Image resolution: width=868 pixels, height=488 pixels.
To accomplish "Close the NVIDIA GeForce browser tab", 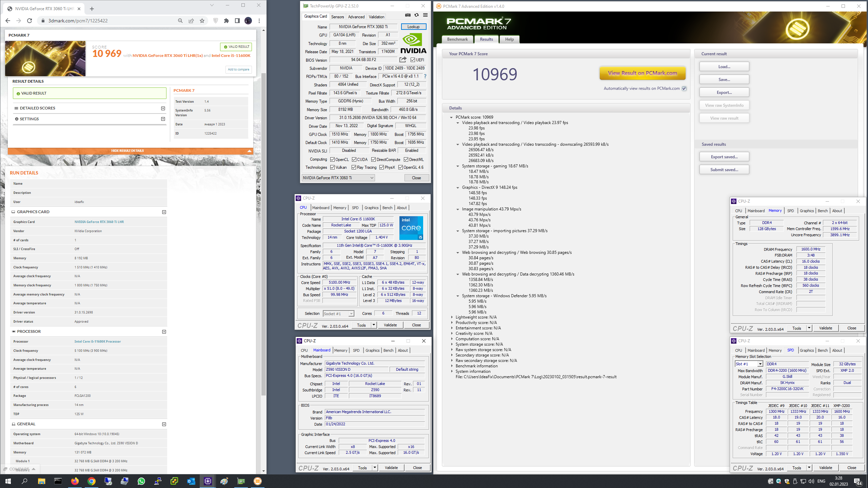I will tap(79, 9).
